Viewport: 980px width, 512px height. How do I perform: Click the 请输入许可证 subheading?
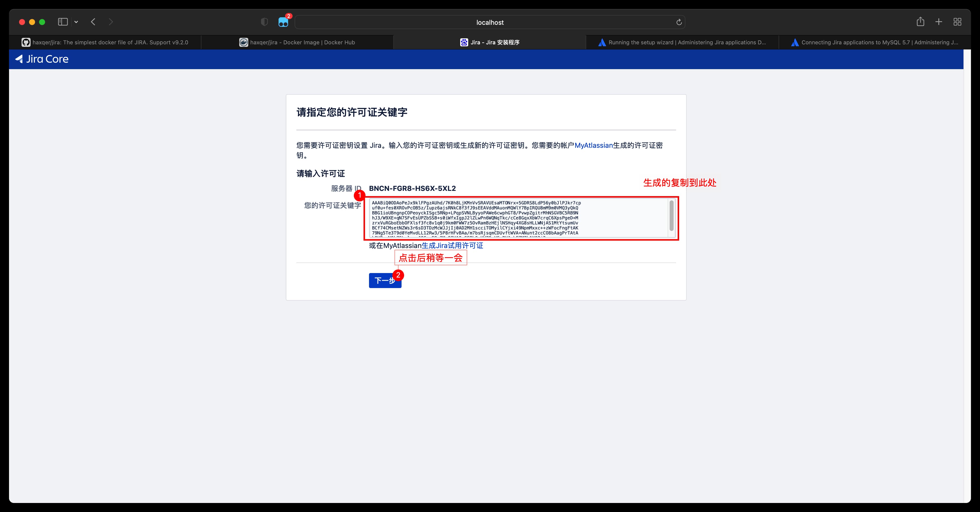pos(321,173)
